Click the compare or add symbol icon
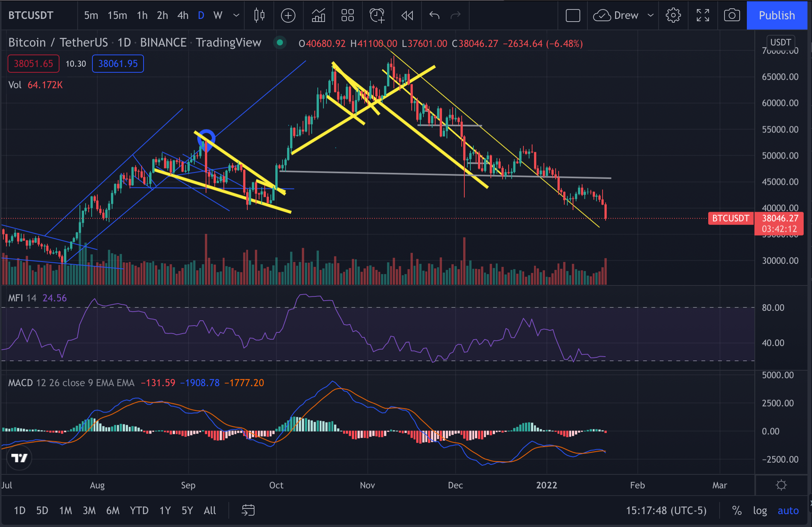Viewport: 812px width, 527px height. (x=288, y=16)
